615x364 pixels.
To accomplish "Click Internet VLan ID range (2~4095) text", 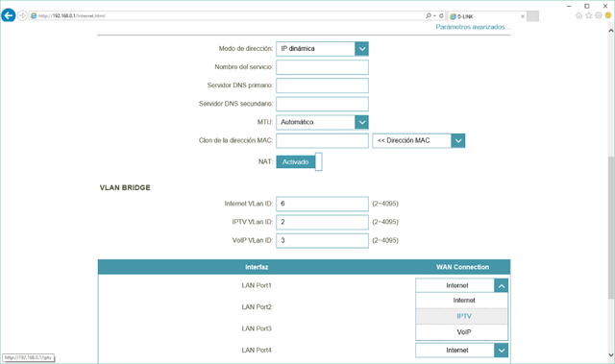I will click(x=385, y=204).
